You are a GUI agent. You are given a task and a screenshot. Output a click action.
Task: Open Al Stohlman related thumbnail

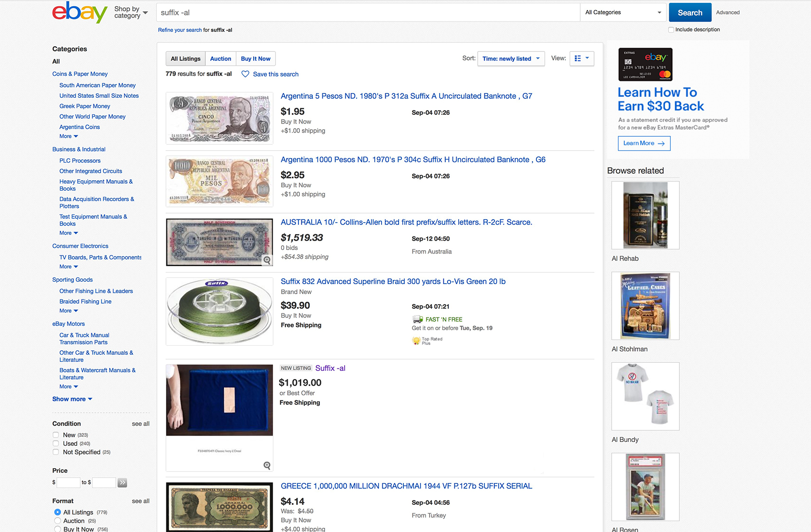(x=646, y=306)
